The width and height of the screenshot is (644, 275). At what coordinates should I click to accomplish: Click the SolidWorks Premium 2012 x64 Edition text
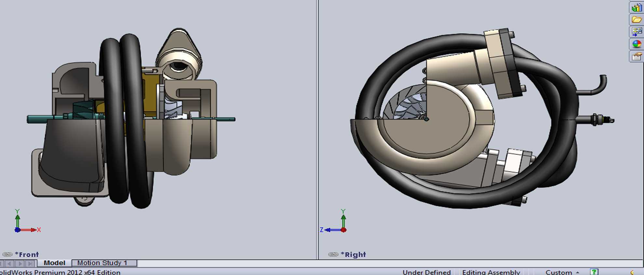tap(60, 272)
